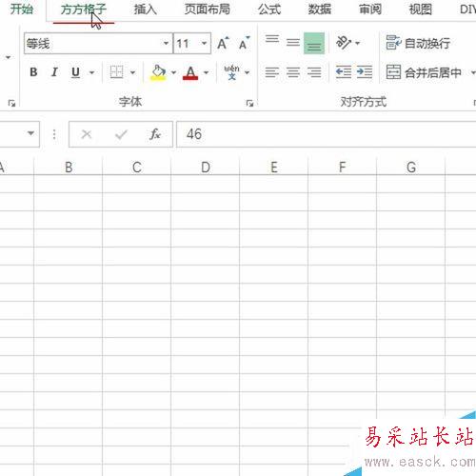Select column E header

[274, 167]
